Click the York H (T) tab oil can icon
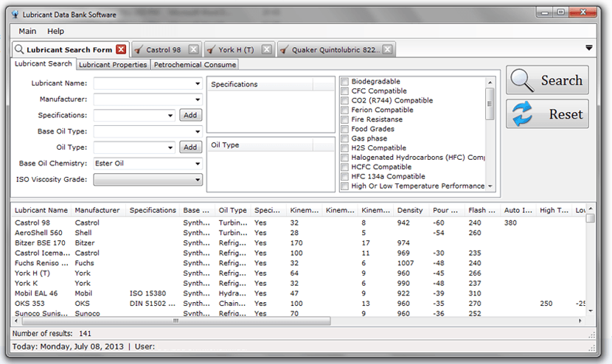The width and height of the screenshot is (612, 364). pyautogui.click(x=211, y=50)
